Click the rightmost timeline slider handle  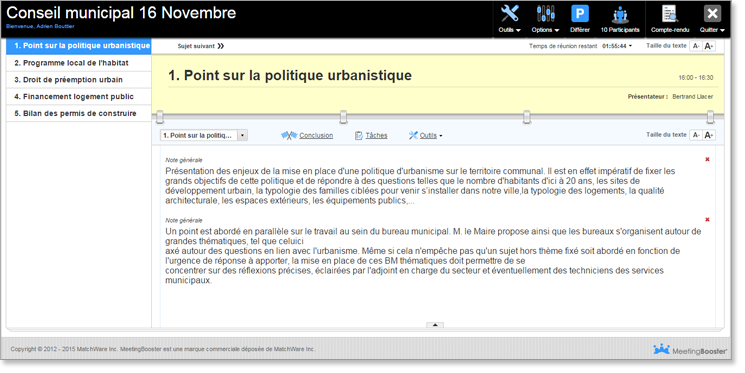coord(710,117)
